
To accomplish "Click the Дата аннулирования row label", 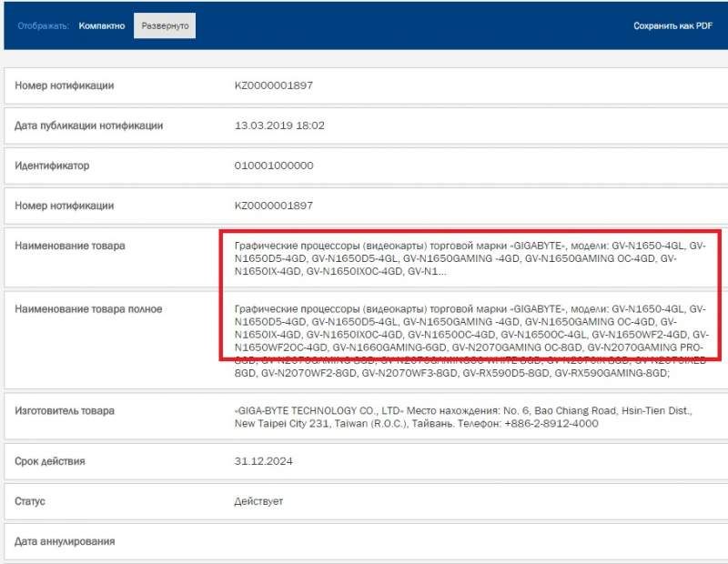I will click(65, 541).
